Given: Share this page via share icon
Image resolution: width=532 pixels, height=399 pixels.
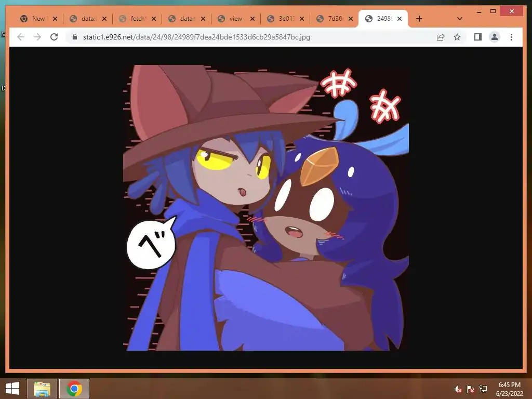Looking at the screenshot, I should point(441,37).
